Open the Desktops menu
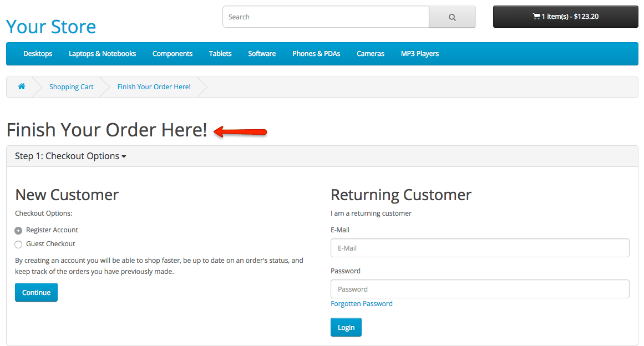 pos(38,54)
